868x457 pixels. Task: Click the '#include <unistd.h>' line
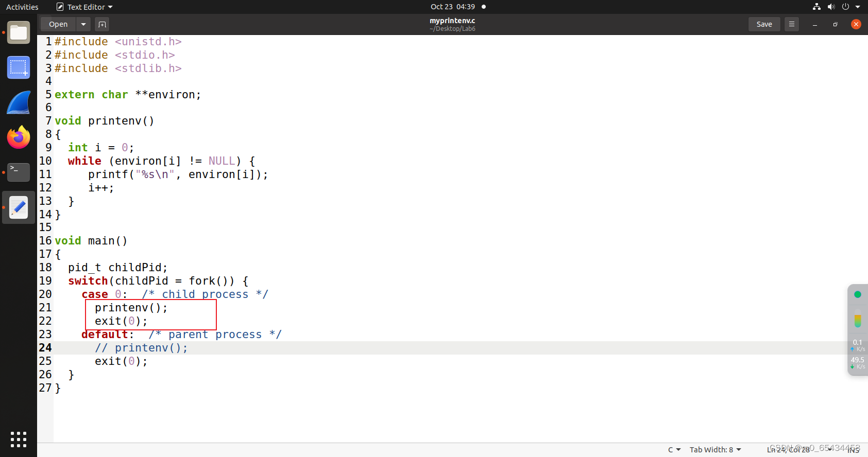coord(118,42)
